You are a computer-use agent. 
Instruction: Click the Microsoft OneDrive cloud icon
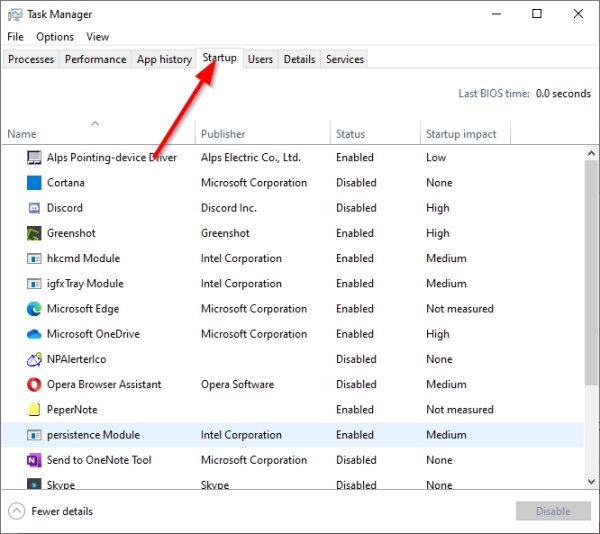pyautogui.click(x=34, y=334)
